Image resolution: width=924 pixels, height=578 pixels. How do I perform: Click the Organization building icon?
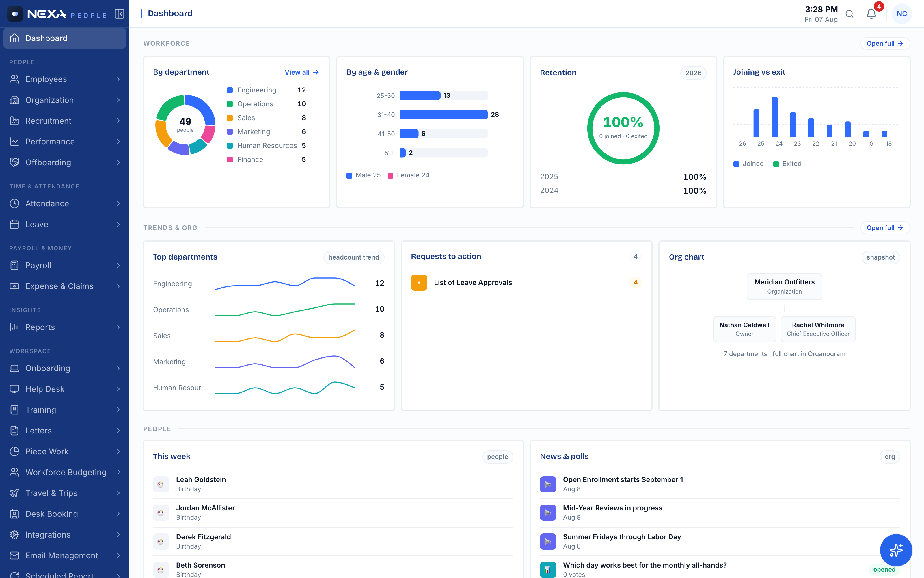[x=14, y=100]
